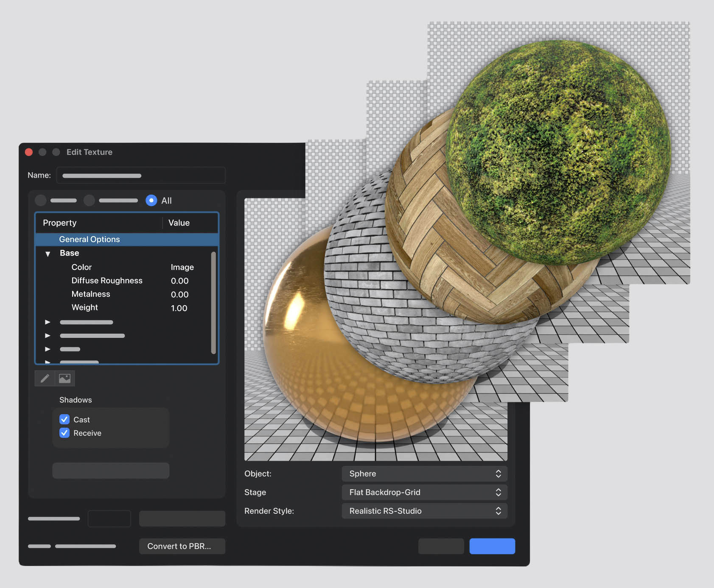Open the Object dropdown showing Sphere

[424, 474]
